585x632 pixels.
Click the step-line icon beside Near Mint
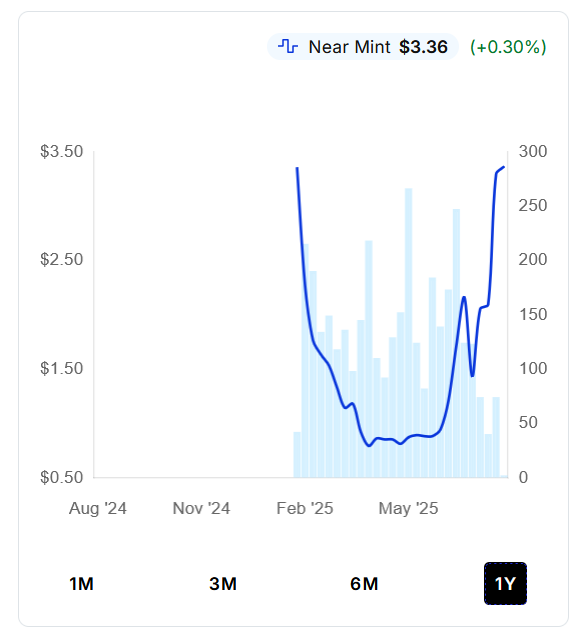(288, 47)
